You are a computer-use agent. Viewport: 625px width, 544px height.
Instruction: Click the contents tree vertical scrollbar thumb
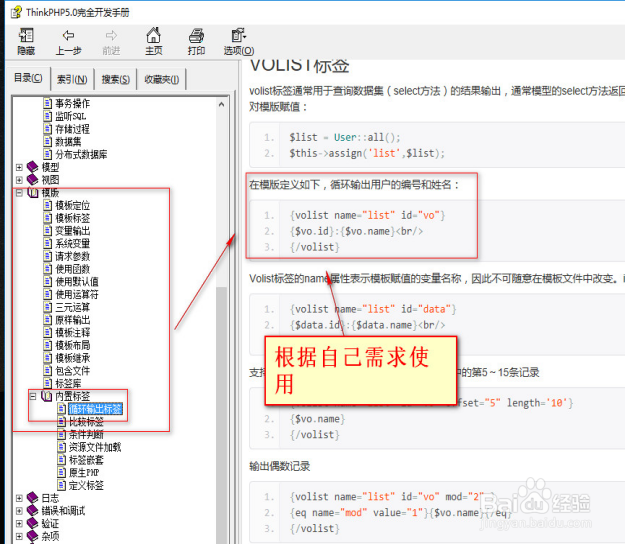(222, 414)
